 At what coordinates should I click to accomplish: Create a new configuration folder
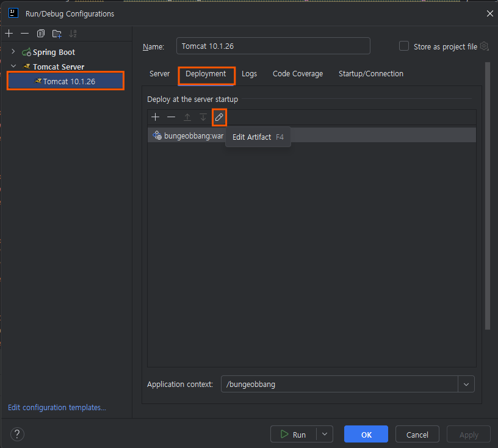pyautogui.click(x=57, y=34)
